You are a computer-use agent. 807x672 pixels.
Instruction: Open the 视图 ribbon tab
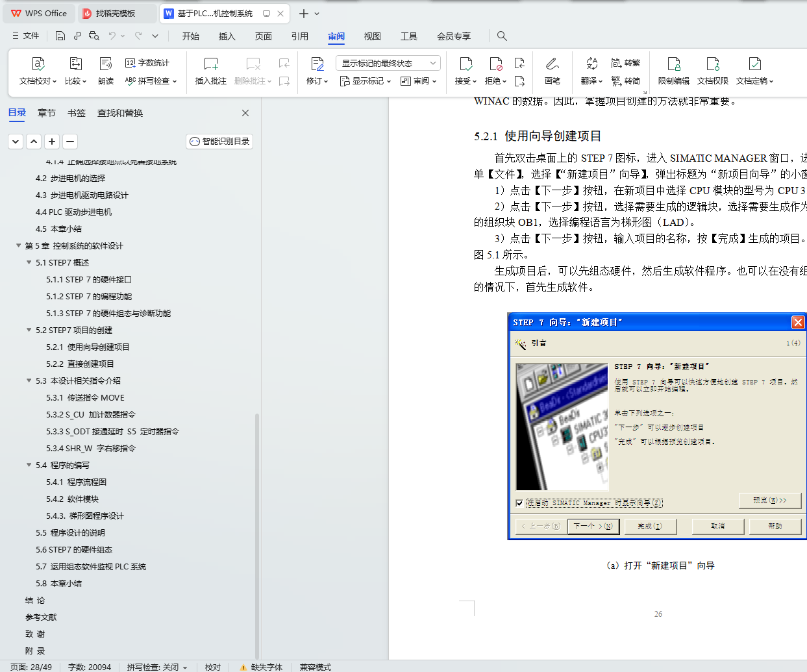coord(373,36)
